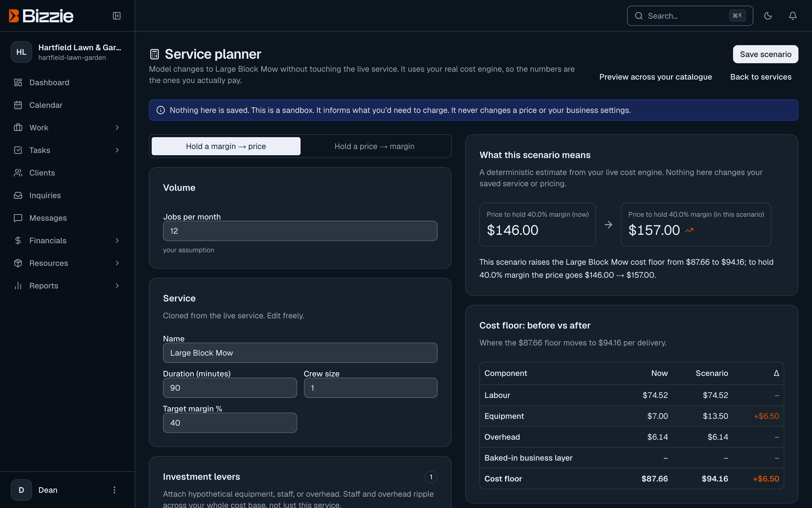Click the Bizzie logo

[41, 16]
